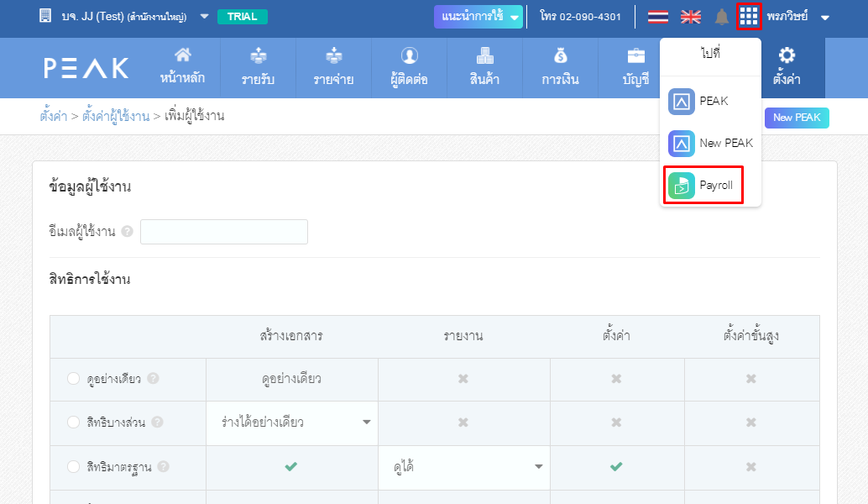Expand the แนะนำการใช้ guide dropdown
Screen dimensions: 868x504
(478, 17)
